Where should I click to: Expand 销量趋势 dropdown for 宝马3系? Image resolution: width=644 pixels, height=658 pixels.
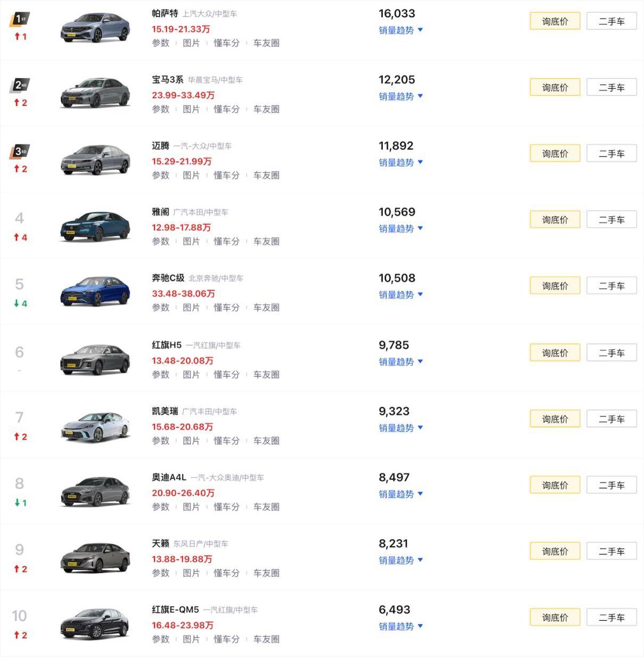coord(401,96)
